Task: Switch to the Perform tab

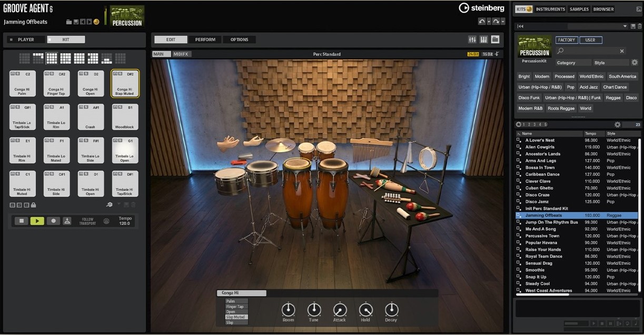Action: pyautogui.click(x=205, y=39)
